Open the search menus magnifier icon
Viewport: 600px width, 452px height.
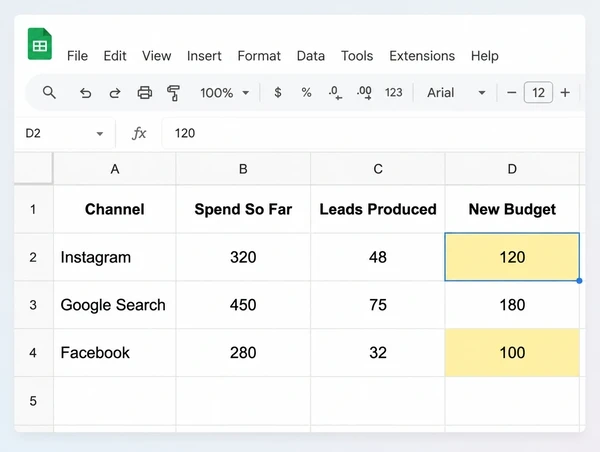[x=49, y=93]
